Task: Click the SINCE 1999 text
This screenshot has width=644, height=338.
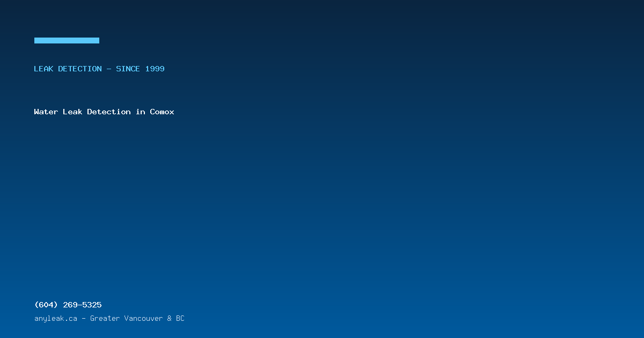Action: (140, 69)
